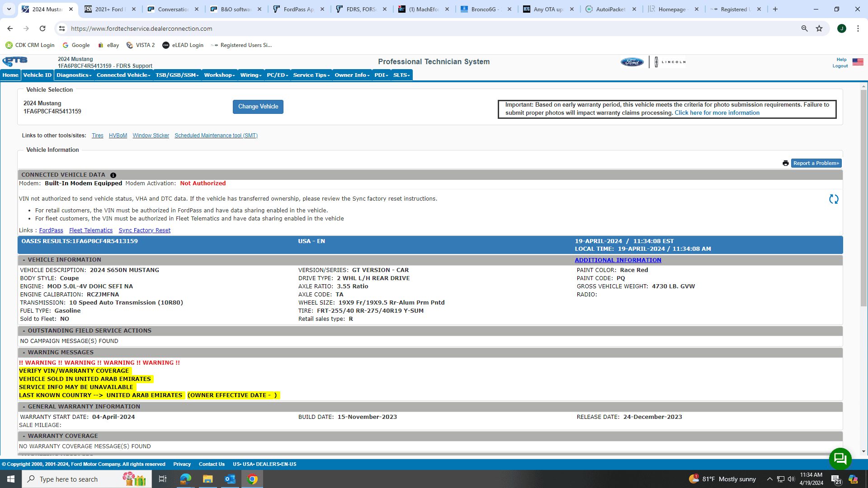Select the Vehicle ID menu tab
Image resolution: width=868 pixels, height=488 pixels.
(38, 75)
